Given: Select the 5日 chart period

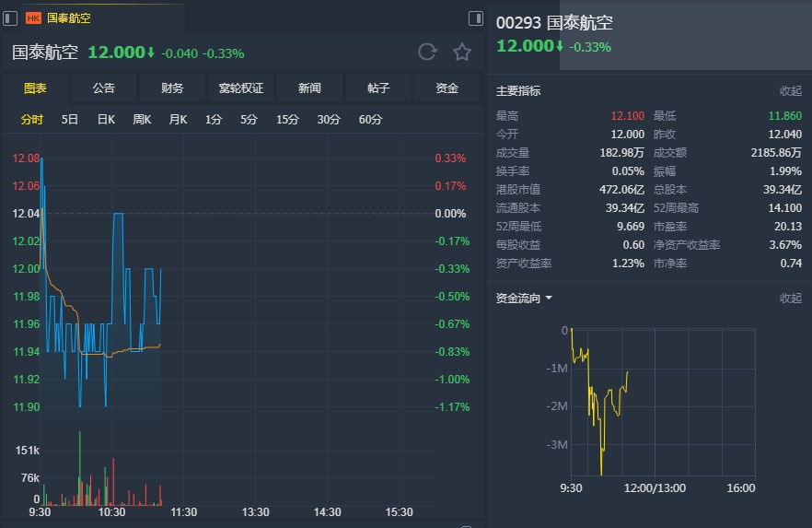Looking at the screenshot, I should (69, 120).
